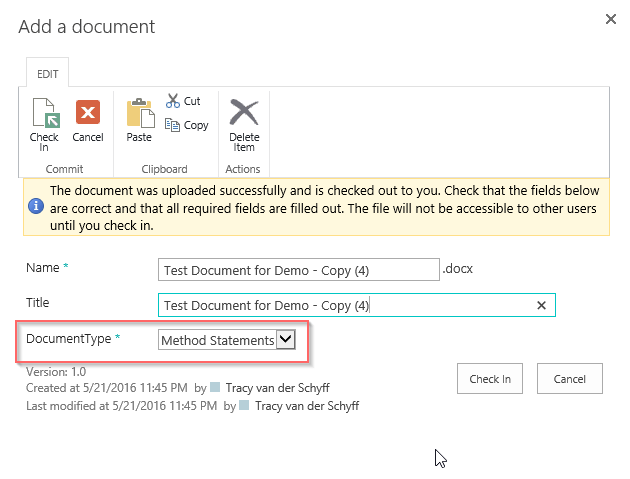Image resolution: width=630 pixels, height=479 pixels.
Task: Close the Add a document dialog
Action: [x=611, y=18]
